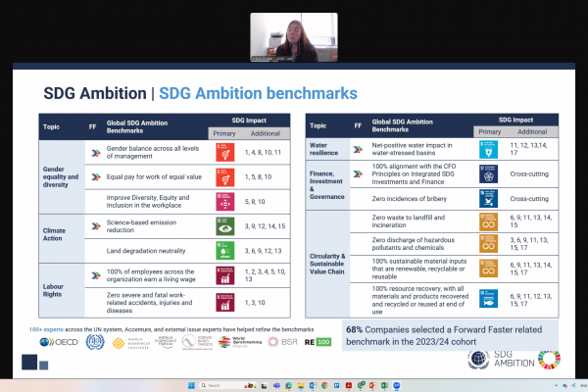
Task: Click the BSR logo on the slide
Action: tap(284, 342)
